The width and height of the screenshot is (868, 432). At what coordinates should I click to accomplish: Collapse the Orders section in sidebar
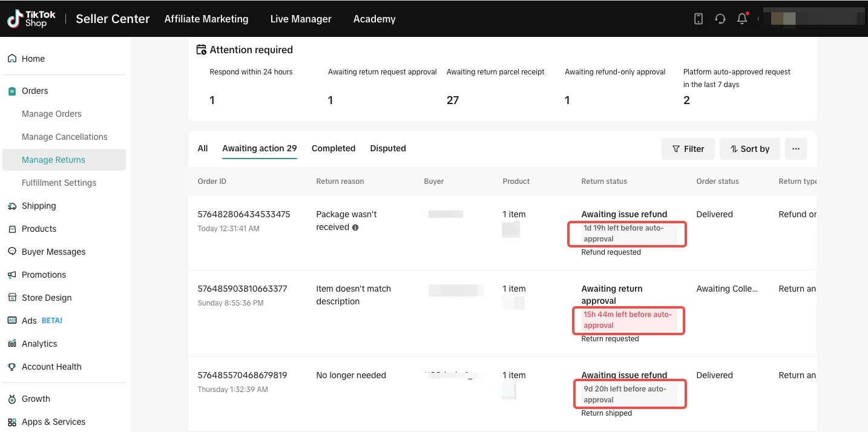pyautogui.click(x=35, y=91)
